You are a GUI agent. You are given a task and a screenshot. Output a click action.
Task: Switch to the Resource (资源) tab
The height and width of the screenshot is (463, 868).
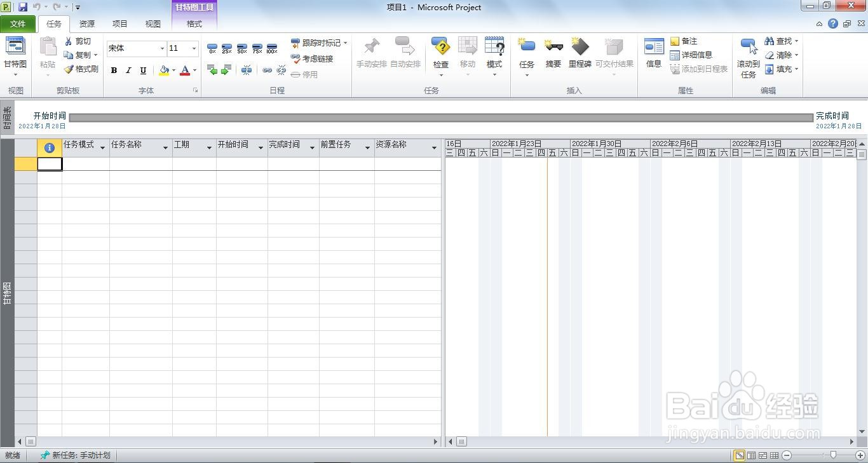pyautogui.click(x=87, y=24)
